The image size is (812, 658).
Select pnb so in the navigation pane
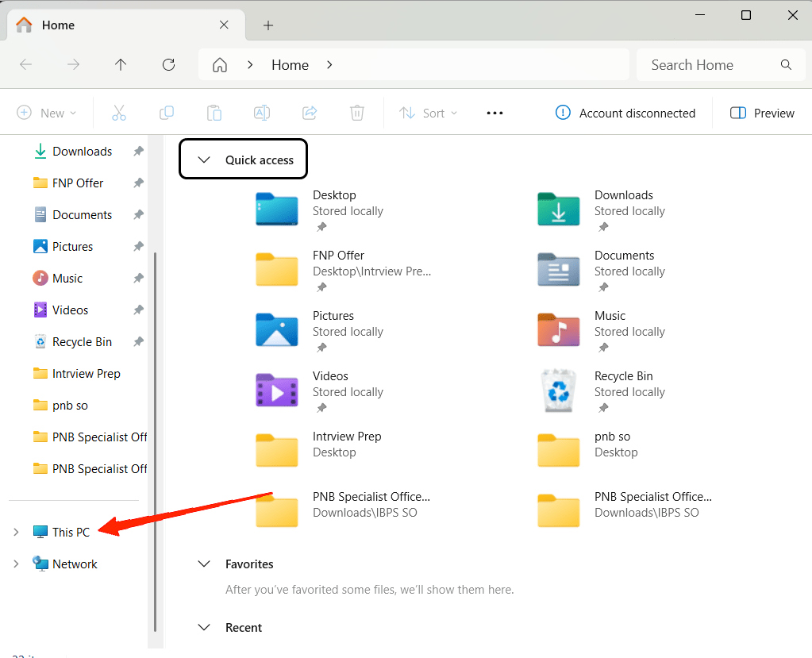pyautogui.click(x=70, y=406)
